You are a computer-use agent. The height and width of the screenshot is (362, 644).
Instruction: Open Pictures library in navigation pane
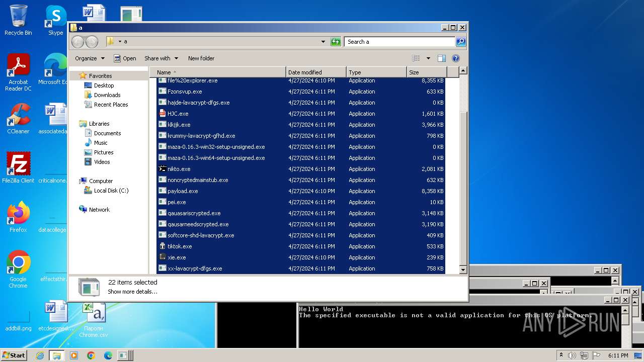coord(104,152)
